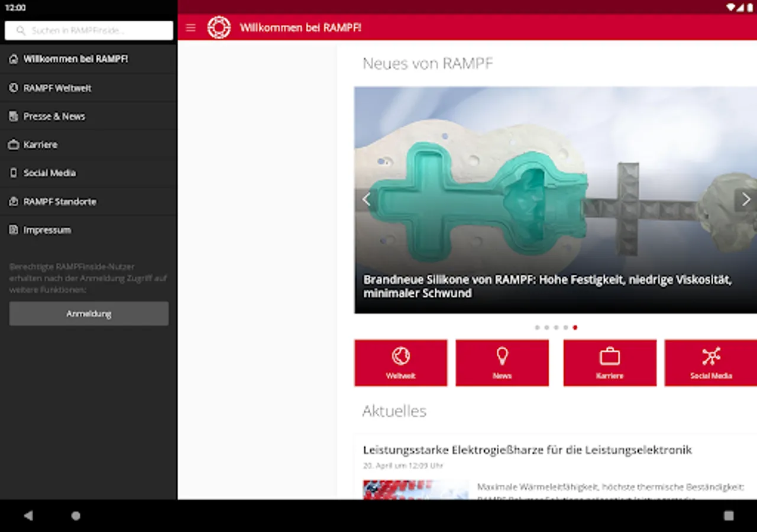Open 'Impressum' in the sidebar

point(89,230)
